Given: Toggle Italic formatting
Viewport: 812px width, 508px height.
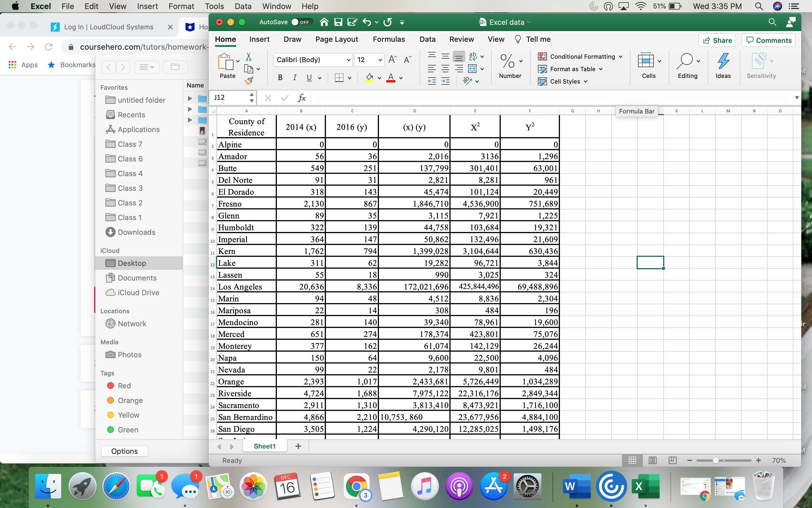Looking at the screenshot, I should (294, 78).
